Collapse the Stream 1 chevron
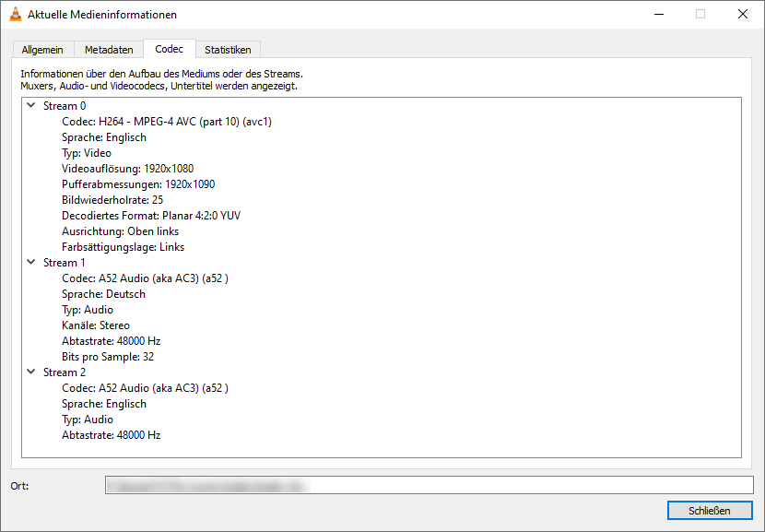Screen dimensions: 765x532 click(x=31, y=262)
